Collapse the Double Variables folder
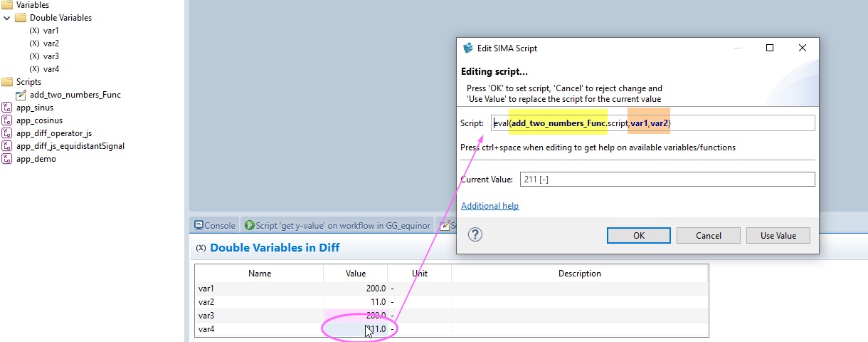The image size is (868, 342). coord(7,18)
